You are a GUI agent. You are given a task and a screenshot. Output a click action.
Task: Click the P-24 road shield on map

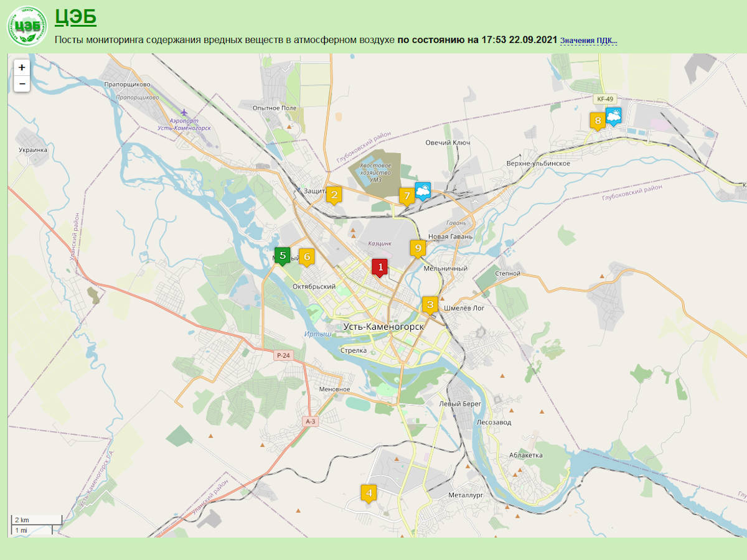pos(283,355)
